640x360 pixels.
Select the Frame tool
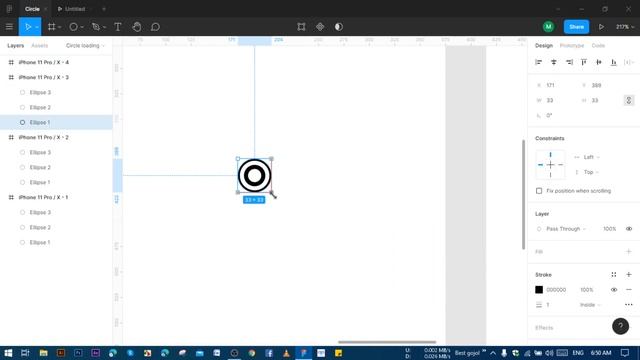(51, 27)
